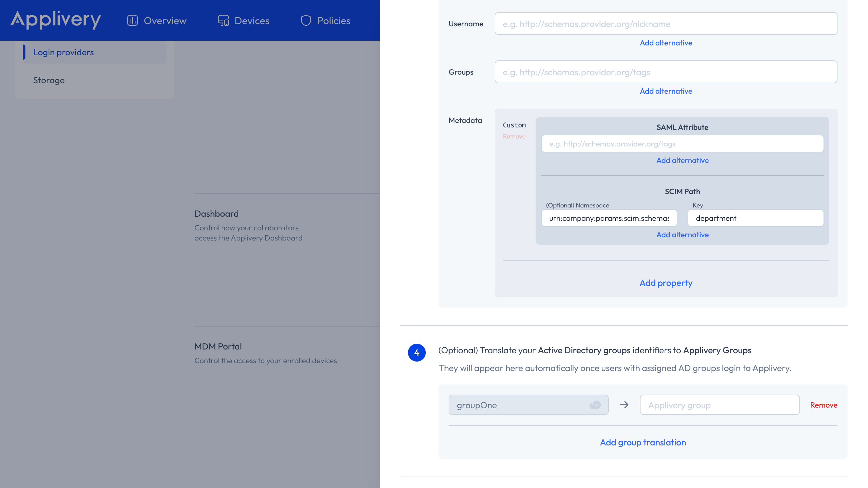The width and height of the screenshot is (868, 488).
Task: Click the Add property link
Action: click(666, 283)
